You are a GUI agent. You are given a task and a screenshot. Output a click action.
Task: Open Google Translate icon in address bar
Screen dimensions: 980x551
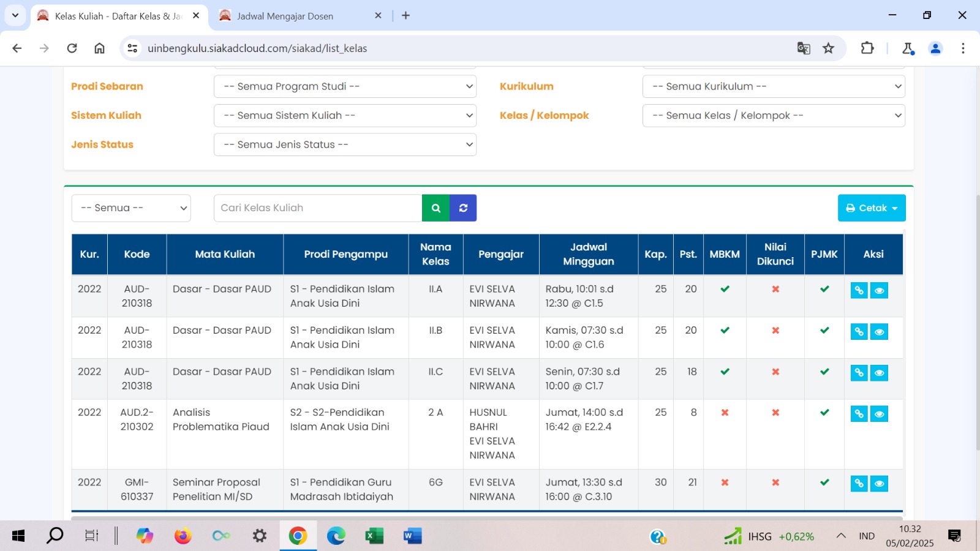click(804, 48)
